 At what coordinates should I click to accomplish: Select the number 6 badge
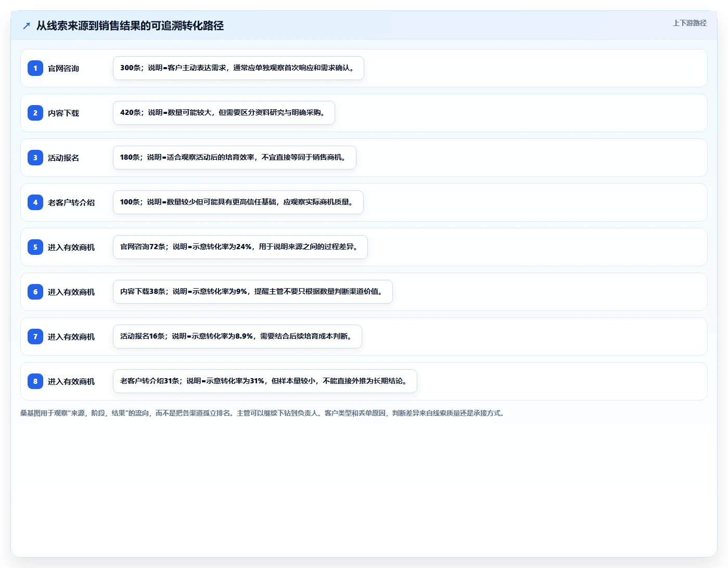click(35, 292)
